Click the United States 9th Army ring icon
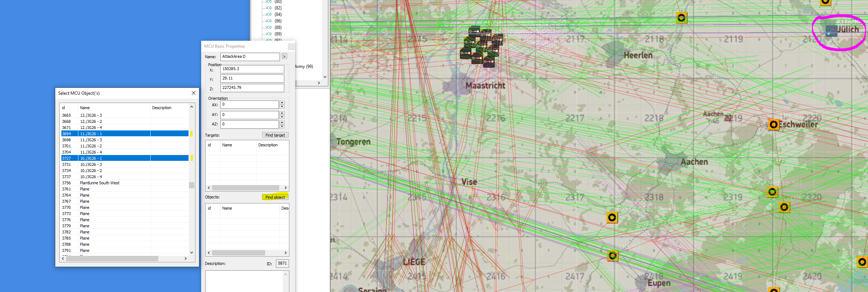Image resolution: width=868 pixels, height=292 pixels. pos(612,218)
